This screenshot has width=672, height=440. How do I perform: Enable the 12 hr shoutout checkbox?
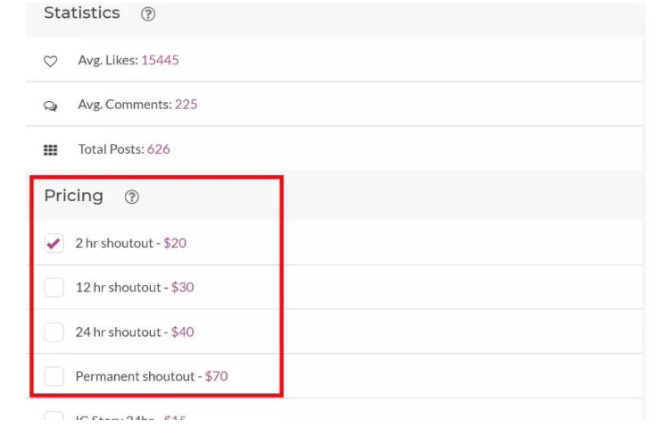(54, 288)
